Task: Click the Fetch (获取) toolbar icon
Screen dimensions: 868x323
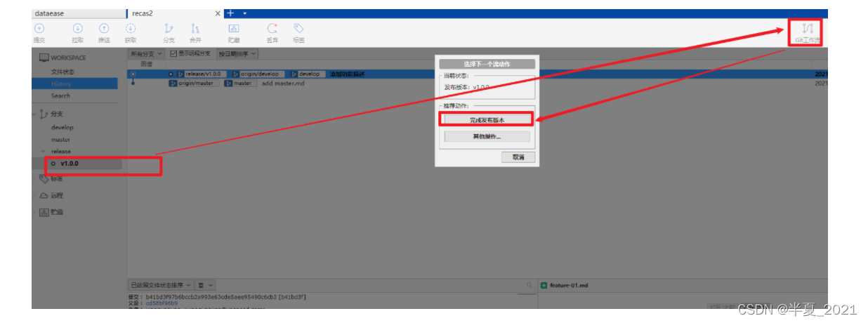Action: pyautogui.click(x=131, y=29)
